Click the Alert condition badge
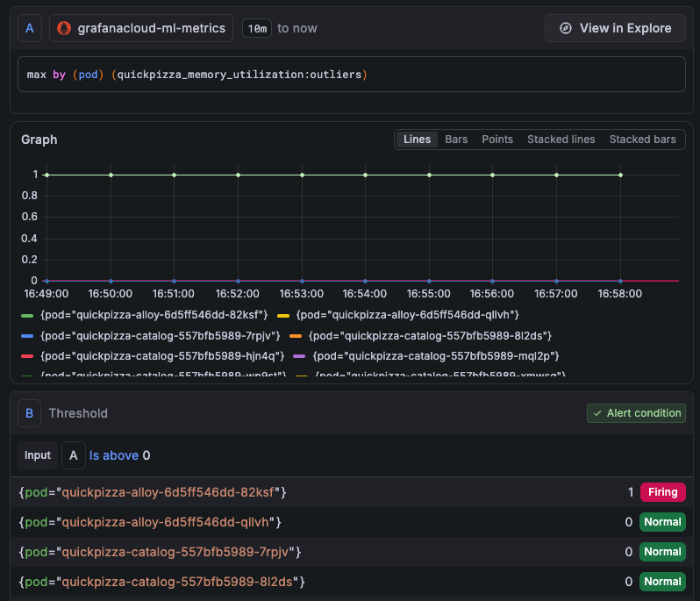Screen dimensions: 700x601 [x=636, y=413]
